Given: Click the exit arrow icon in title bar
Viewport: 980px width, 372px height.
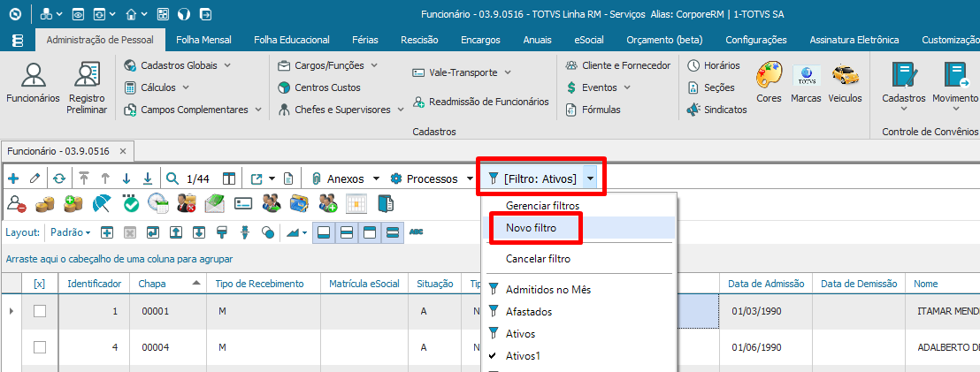Looking at the screenshot, I should pyautogui.click(x=205, y=14).
